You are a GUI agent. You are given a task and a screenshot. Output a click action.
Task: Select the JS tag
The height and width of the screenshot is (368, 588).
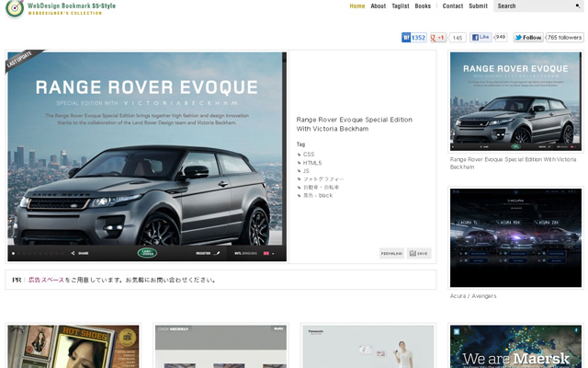click(x=306, y=171)
